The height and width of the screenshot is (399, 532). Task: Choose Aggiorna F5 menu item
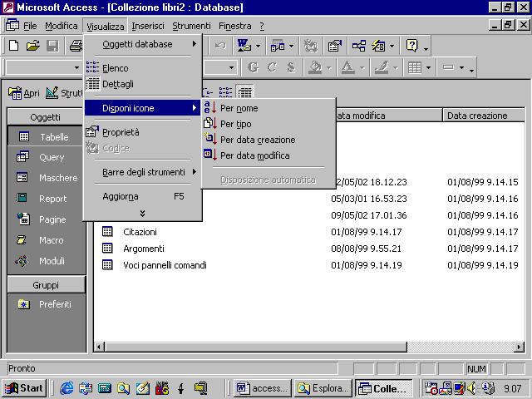click(142, 196)
